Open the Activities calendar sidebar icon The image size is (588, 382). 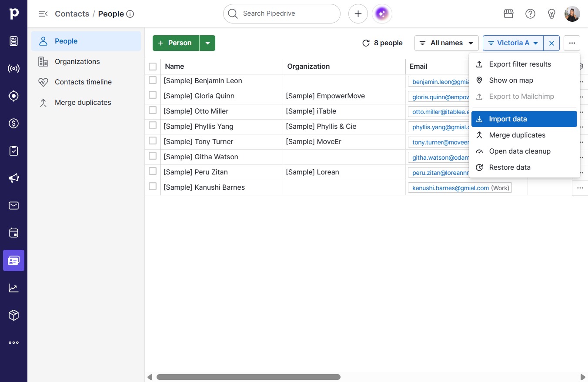click(x=13, y=233)
